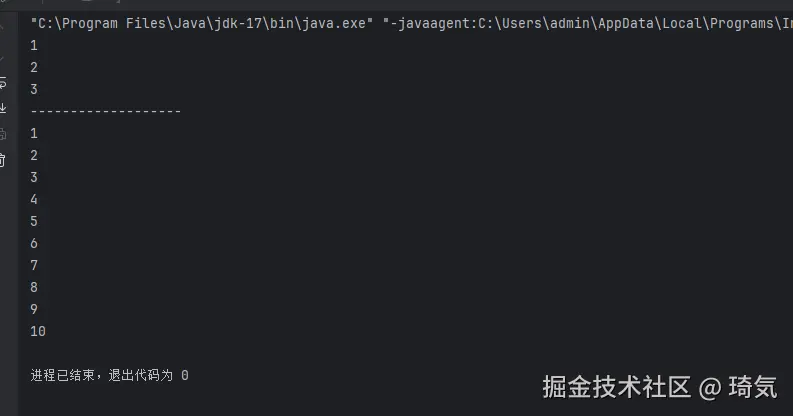793x416 pixels.
Task: Click output line "10" in the console
Action: (x=38, y=331)
